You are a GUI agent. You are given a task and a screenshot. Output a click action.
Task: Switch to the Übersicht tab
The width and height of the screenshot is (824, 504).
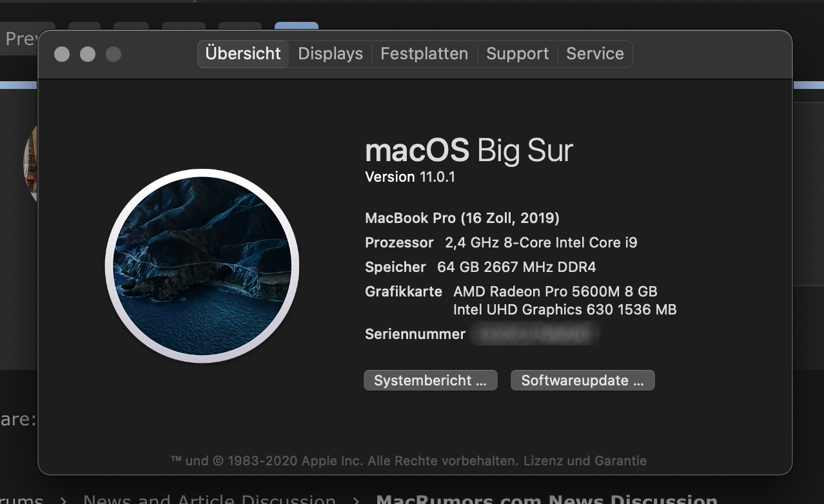coord(243,53)
